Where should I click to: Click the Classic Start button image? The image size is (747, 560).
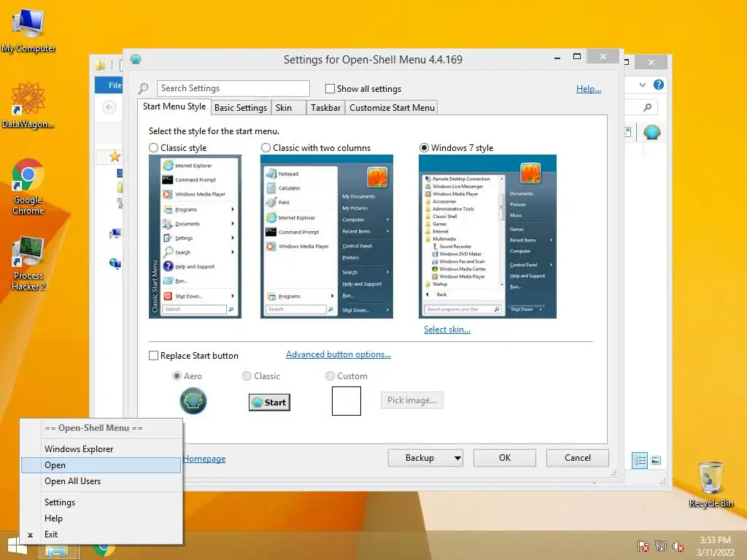pos(269,402)
